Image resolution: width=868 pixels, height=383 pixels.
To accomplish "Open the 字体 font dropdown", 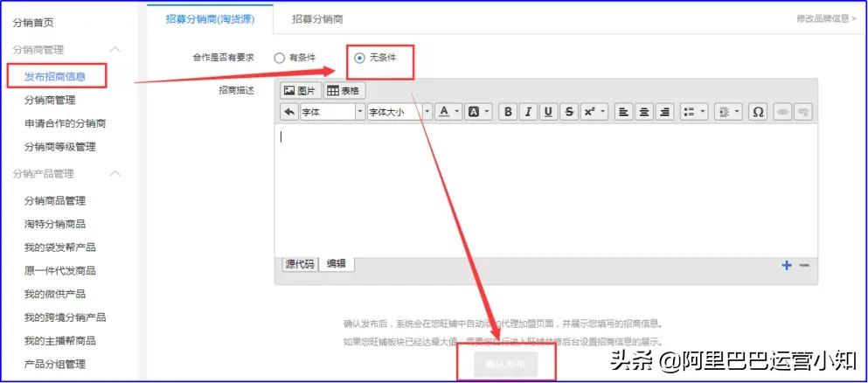I will pyautogui.click(x=332, y=112).
